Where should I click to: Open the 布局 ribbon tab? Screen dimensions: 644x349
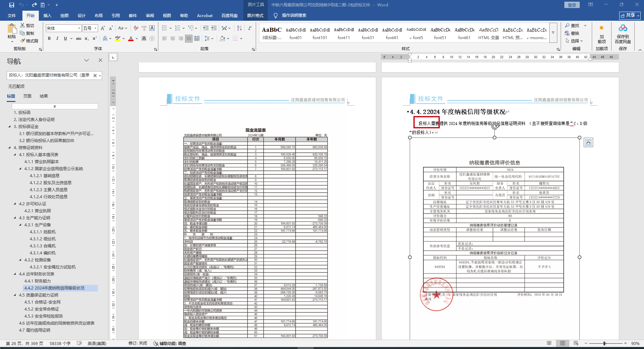(x=99, y=16)
